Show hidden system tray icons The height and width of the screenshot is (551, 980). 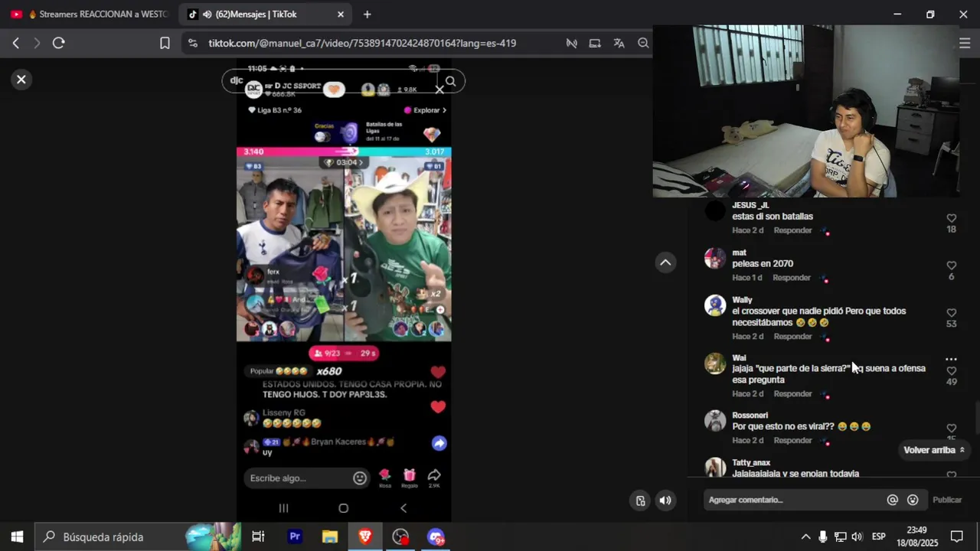pos(805,536)
